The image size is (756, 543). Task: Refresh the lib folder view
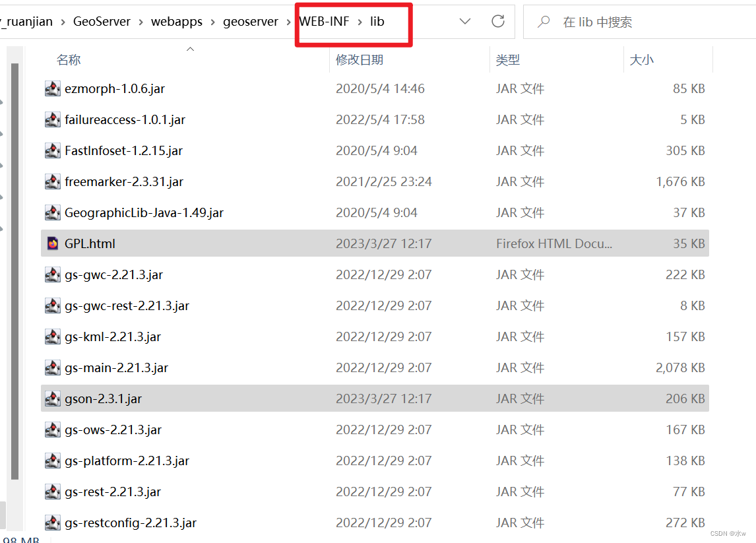point(498,21)
